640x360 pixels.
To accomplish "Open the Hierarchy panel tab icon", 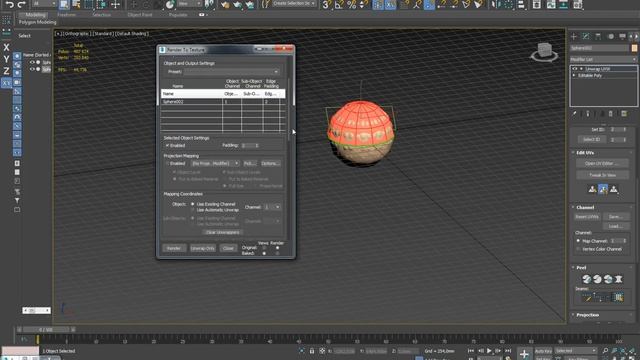I will click(598, 37).
